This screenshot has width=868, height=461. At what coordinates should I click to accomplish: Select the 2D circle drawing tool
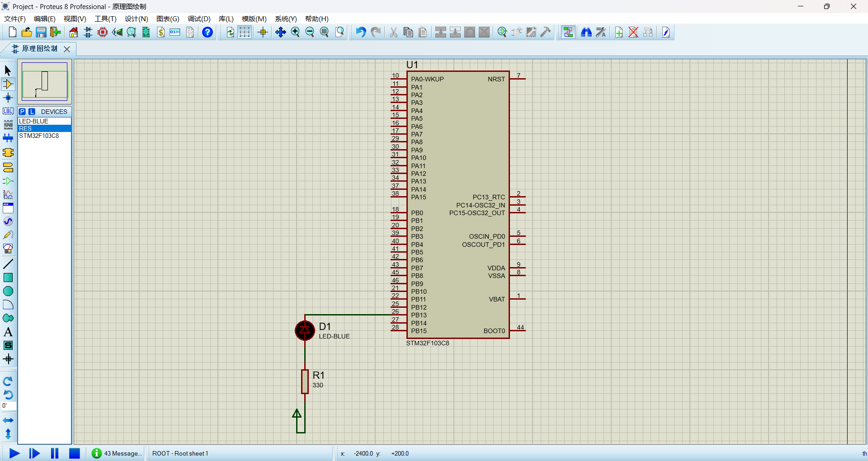click(8, 291)
